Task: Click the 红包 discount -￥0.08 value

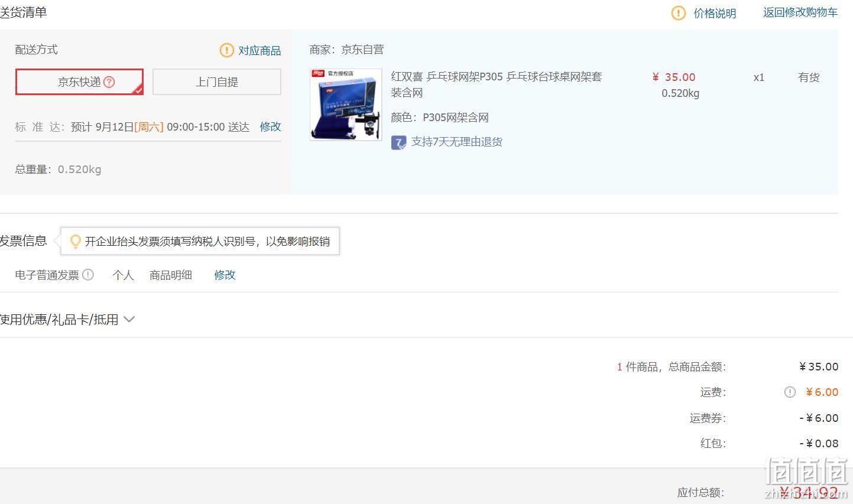Action: (819, 443)
